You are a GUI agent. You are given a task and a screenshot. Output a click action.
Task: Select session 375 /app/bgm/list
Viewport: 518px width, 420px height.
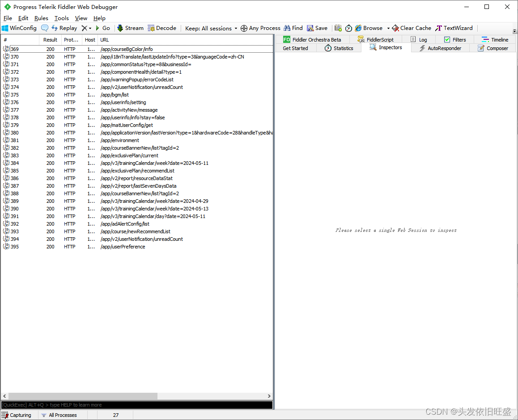click(137, 95)
